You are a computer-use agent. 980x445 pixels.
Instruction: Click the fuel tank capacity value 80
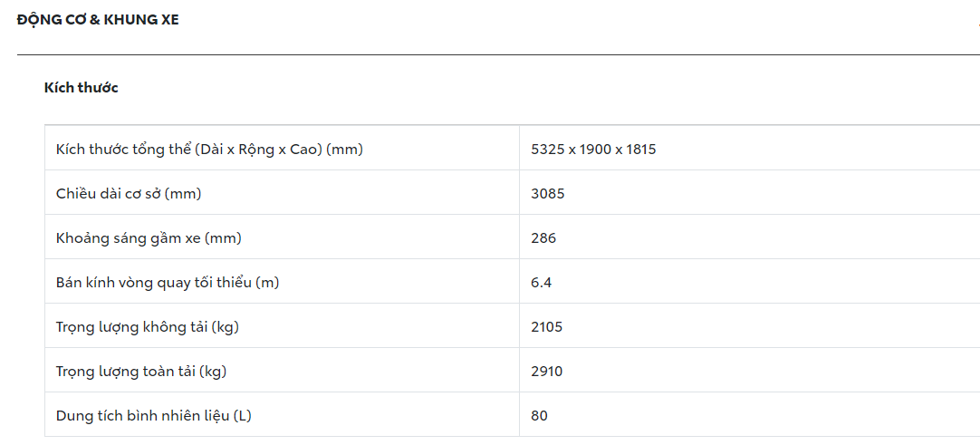point(540,416)
